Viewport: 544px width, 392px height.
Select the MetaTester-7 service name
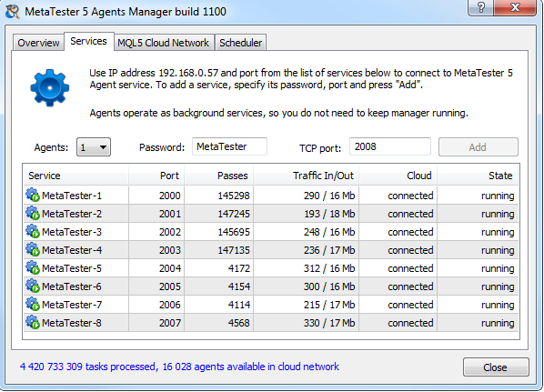tap(72, 305)
